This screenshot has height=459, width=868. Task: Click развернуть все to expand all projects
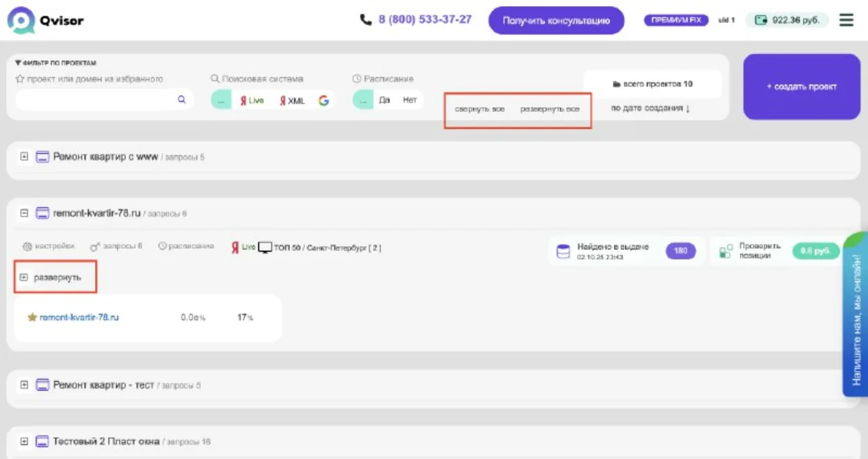[x=550, y=109]
